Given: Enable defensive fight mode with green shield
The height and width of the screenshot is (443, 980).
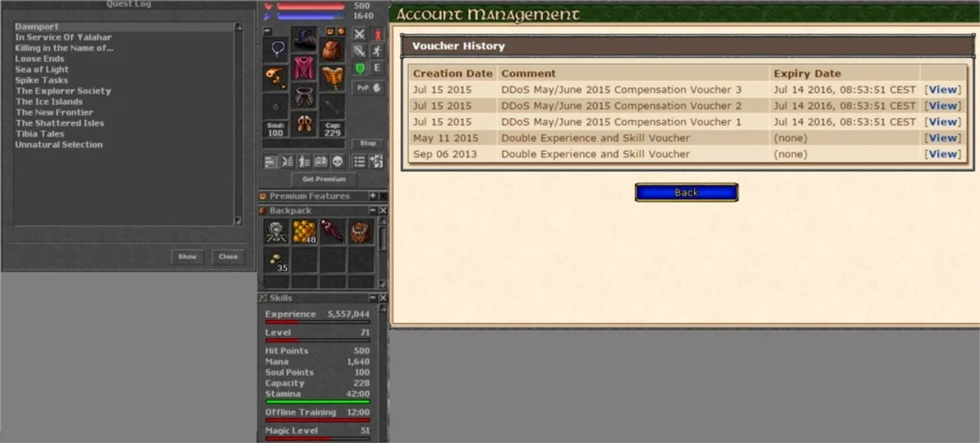Looking at the screenshot, I should tap(359, 68).
